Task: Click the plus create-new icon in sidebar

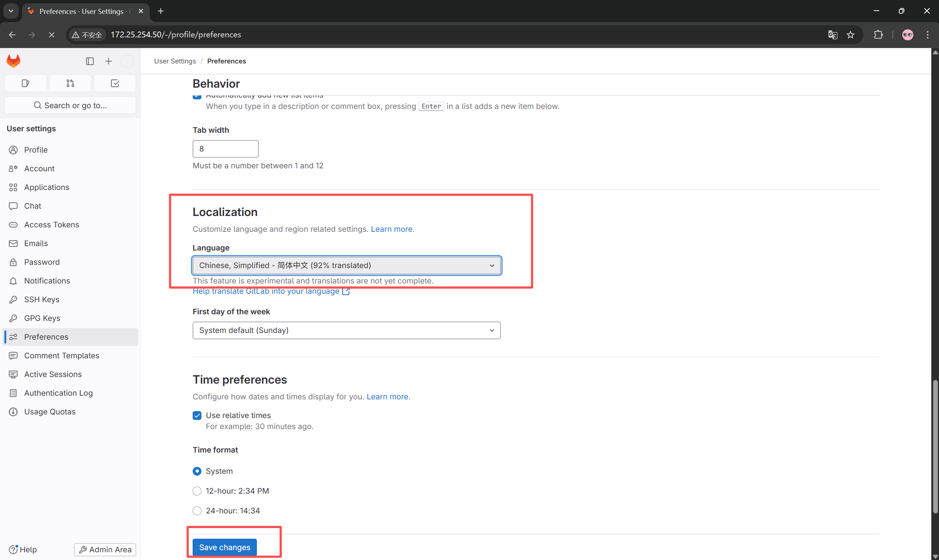Action: point(108,61)
